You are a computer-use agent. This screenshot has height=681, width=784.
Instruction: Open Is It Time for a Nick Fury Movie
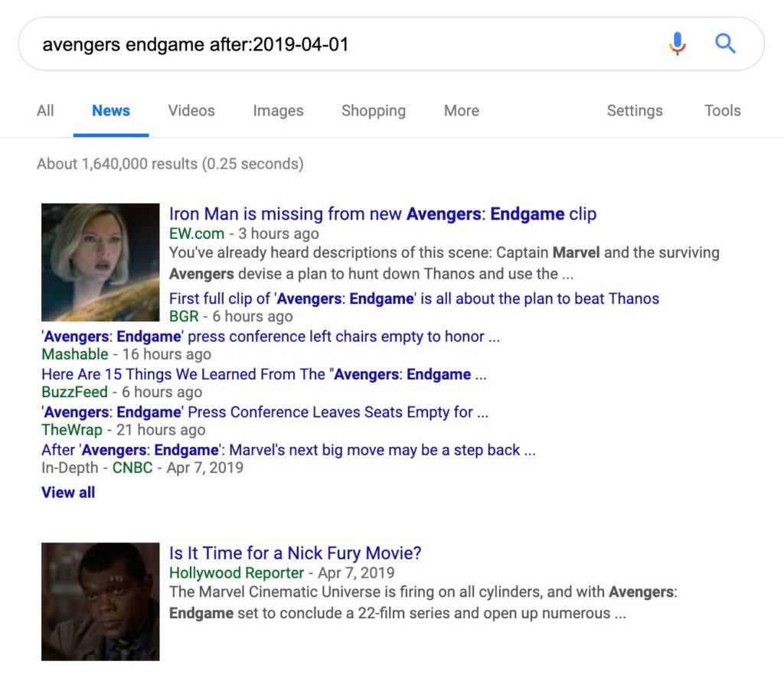point(295,553)
